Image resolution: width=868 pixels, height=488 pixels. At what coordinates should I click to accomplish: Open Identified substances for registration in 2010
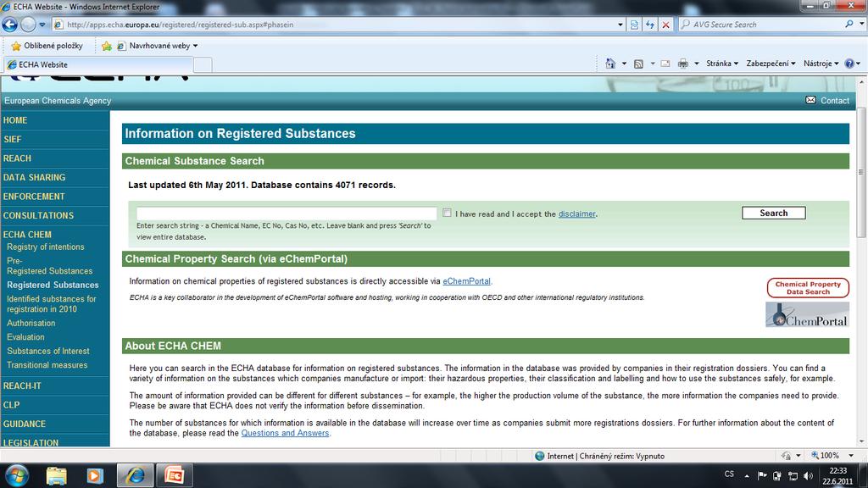point(52,304)
